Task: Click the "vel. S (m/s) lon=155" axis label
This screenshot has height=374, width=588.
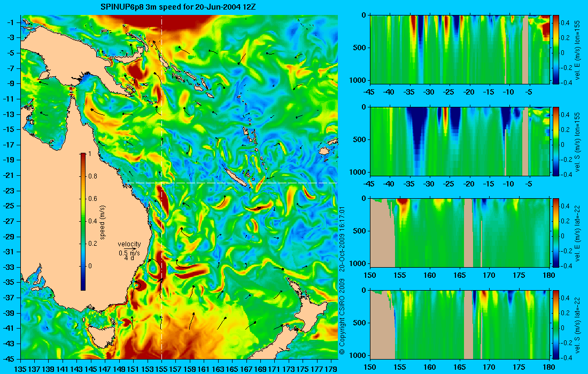Action: tap(578, 142)
